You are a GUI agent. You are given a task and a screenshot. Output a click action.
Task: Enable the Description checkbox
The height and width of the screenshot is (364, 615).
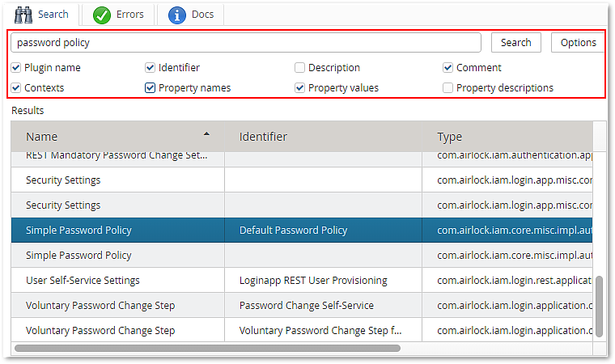(300, 68)
